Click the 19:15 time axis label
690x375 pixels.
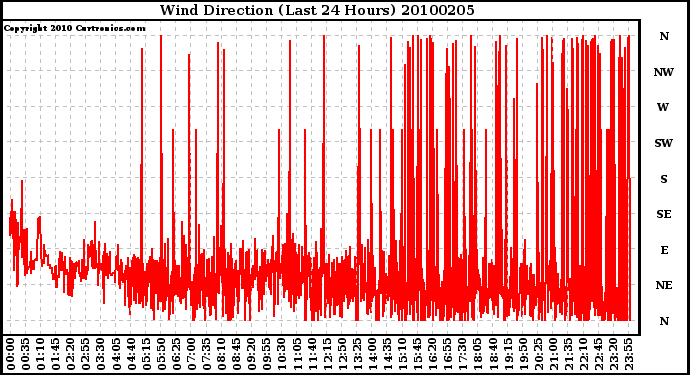[x=507, y=355]
